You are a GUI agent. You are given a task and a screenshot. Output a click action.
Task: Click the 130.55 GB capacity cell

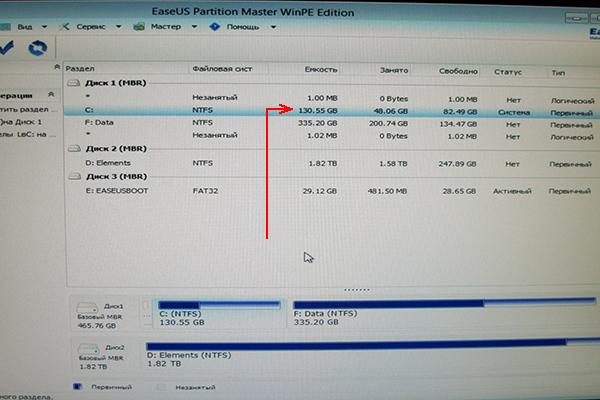click(x=318, y=111)
